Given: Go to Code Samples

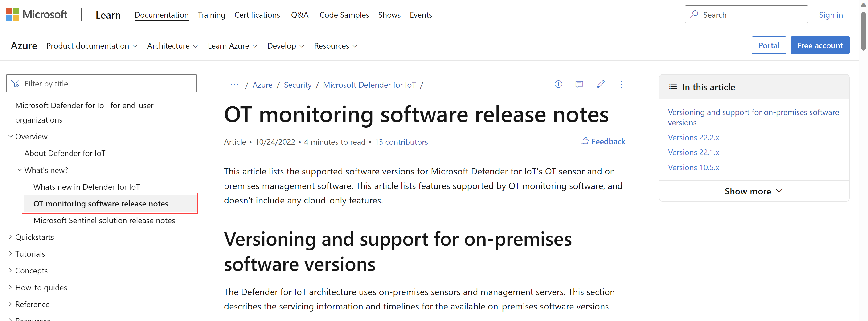Looking at the screenshot, I should [x=344, y=15].
